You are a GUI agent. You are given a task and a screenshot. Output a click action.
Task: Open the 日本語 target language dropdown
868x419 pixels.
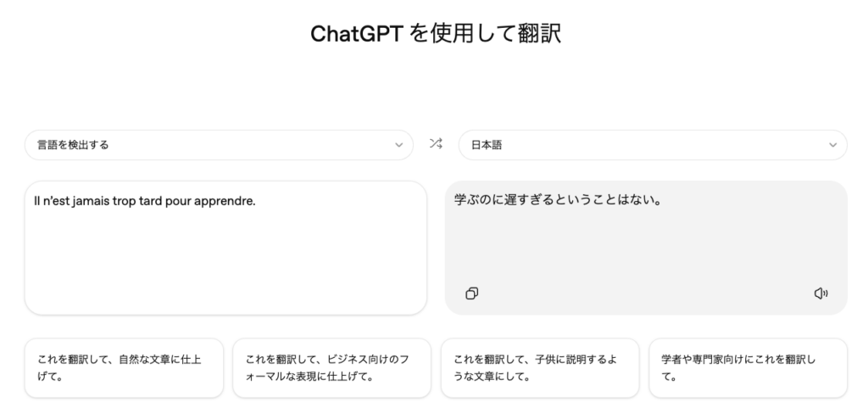(x=652, y=145)
